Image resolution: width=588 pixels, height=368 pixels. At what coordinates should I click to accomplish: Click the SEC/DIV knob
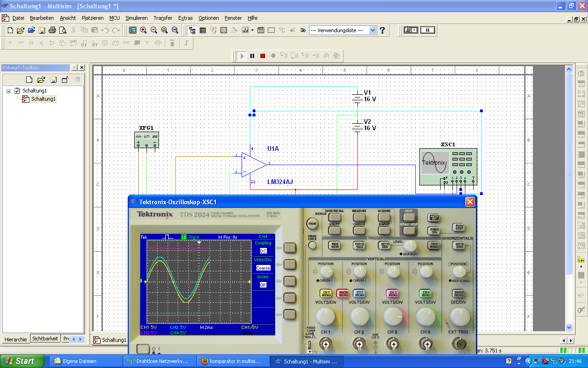pos(459,317)
